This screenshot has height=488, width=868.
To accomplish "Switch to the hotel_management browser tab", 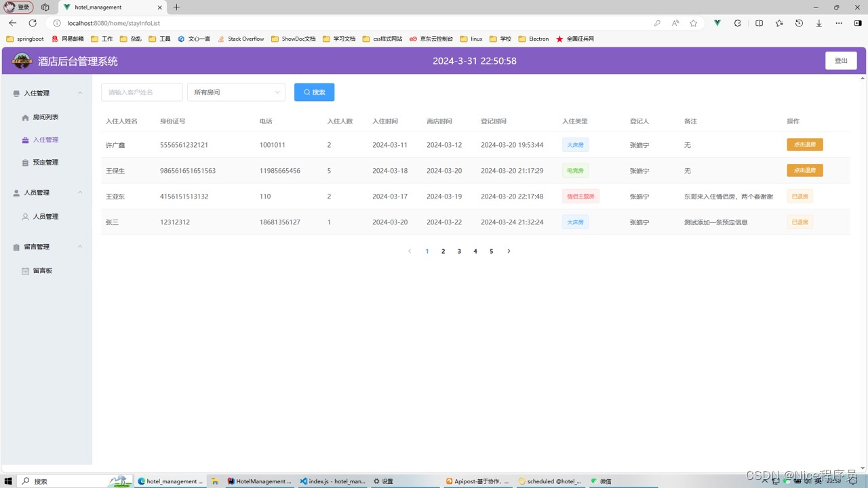I will click(112, 7).
